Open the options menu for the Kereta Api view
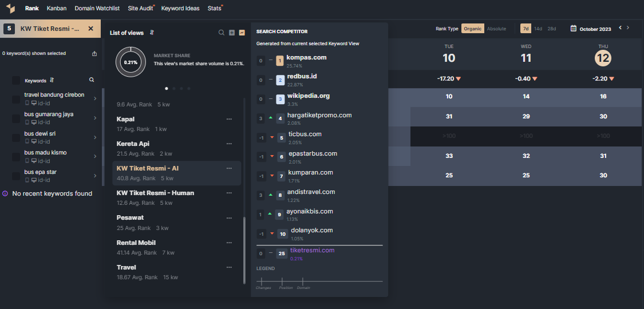 [x=229, y=144]
